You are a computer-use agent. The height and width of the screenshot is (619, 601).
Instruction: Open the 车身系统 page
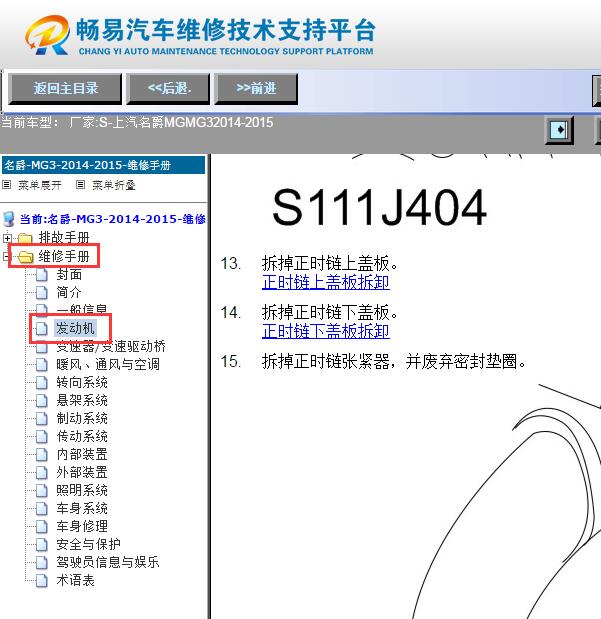click(82, 508)
